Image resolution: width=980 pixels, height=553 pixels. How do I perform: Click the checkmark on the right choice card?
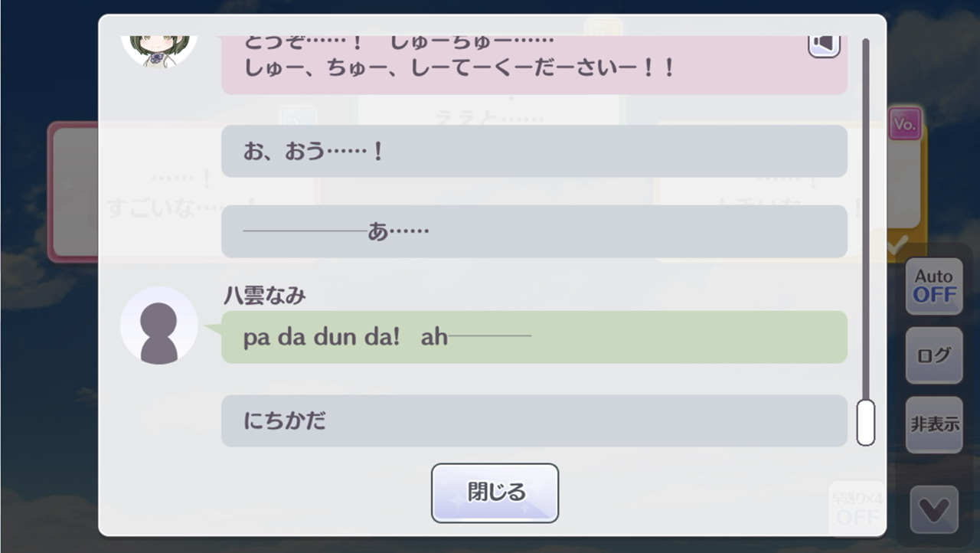897,244
